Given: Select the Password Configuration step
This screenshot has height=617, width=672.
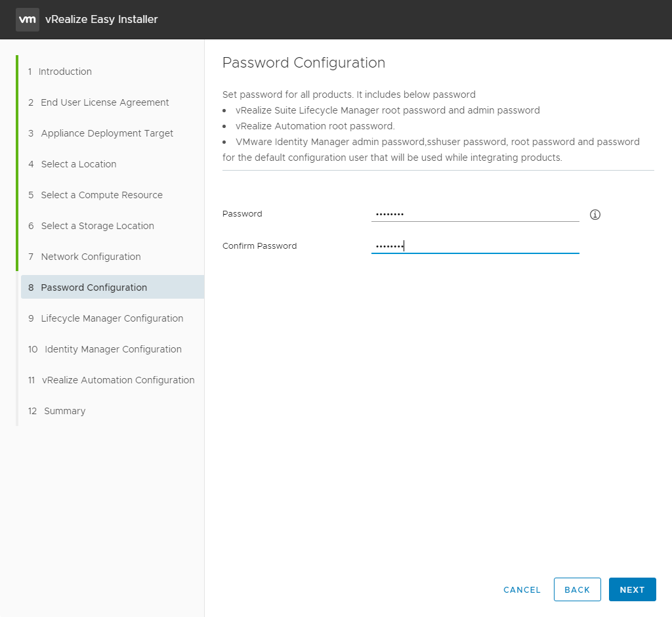Looking at the screenshot, I should point(112,287).
